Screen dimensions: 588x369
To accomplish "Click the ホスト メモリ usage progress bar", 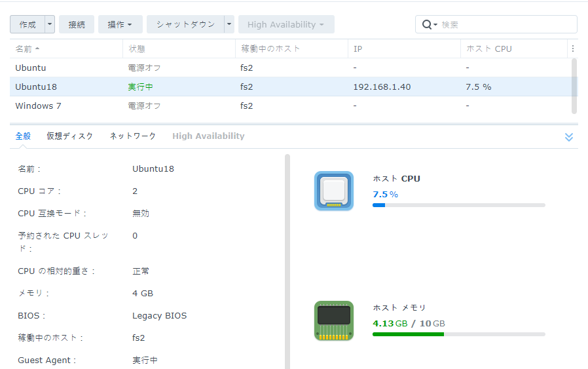I will pyautogui.click(x=458, y=334).
